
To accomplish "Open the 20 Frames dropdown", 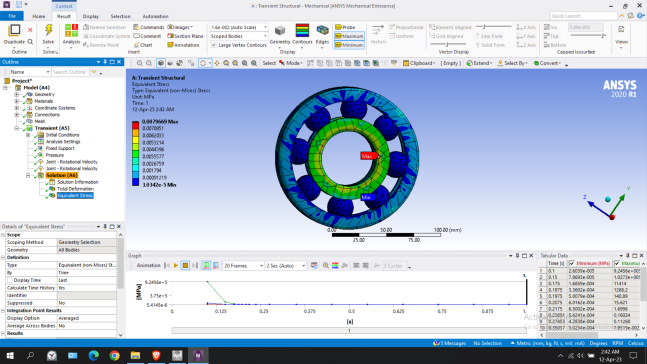I will click(243, 266).
